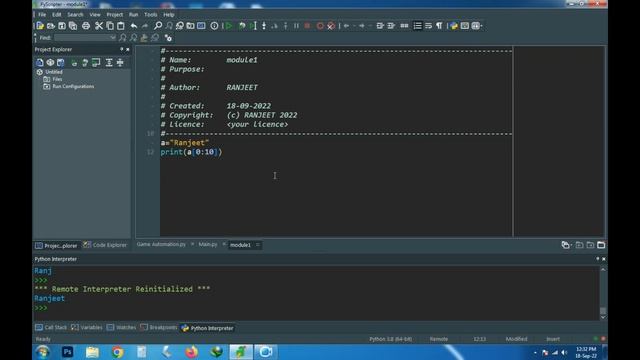640x360 pixels.
Task: Open the Call Stack bottom tab
Action: coord(51,327)
